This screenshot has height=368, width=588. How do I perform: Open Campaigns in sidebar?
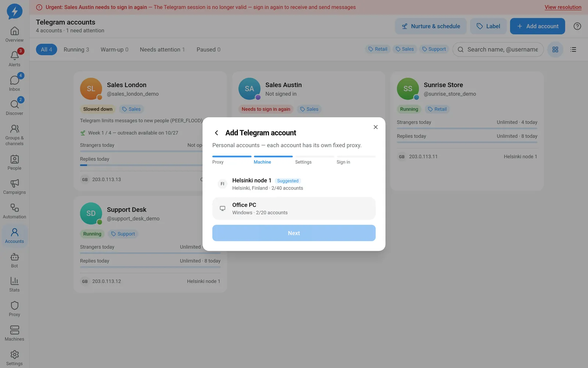(14, 187)
